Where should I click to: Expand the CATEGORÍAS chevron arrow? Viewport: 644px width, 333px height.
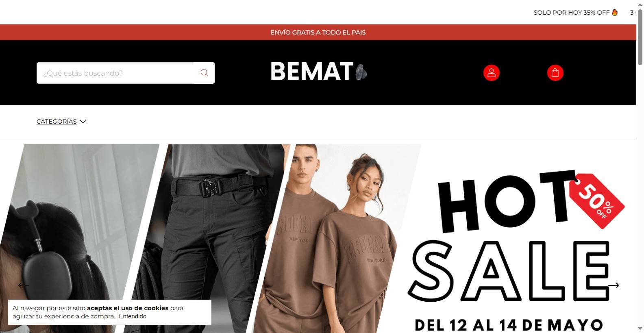click(83, 122)
